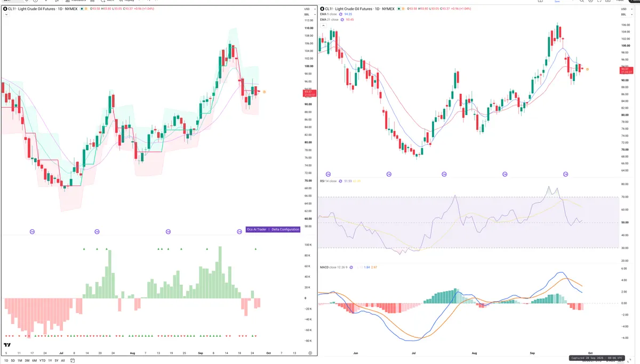This screenshot has height=364, width=640.
Task: Click the September event marker on the right chart
Action: (x=565, y=174)
